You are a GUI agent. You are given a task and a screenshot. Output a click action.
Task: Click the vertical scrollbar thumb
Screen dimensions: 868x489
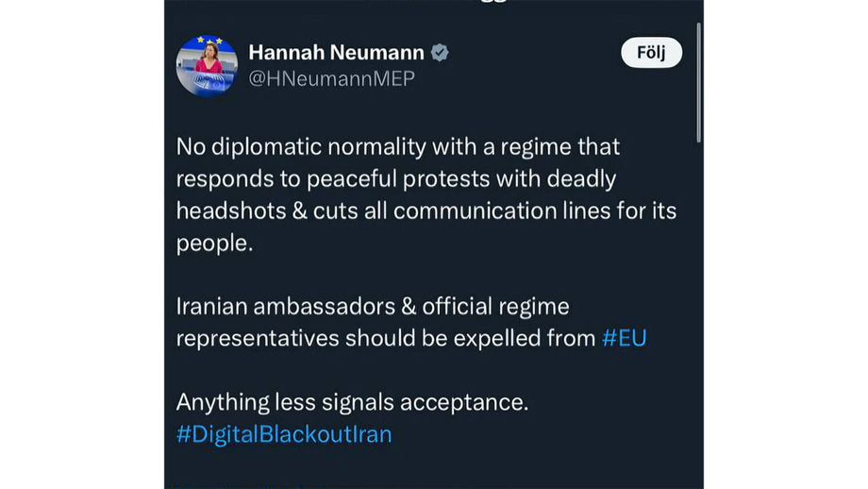[698, 83]
